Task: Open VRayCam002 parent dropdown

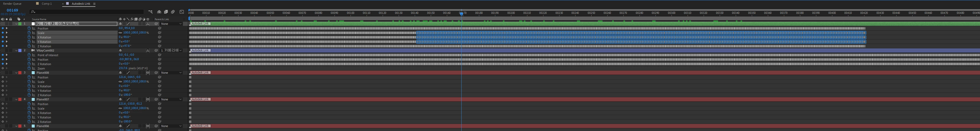Action: coord(171,50)
